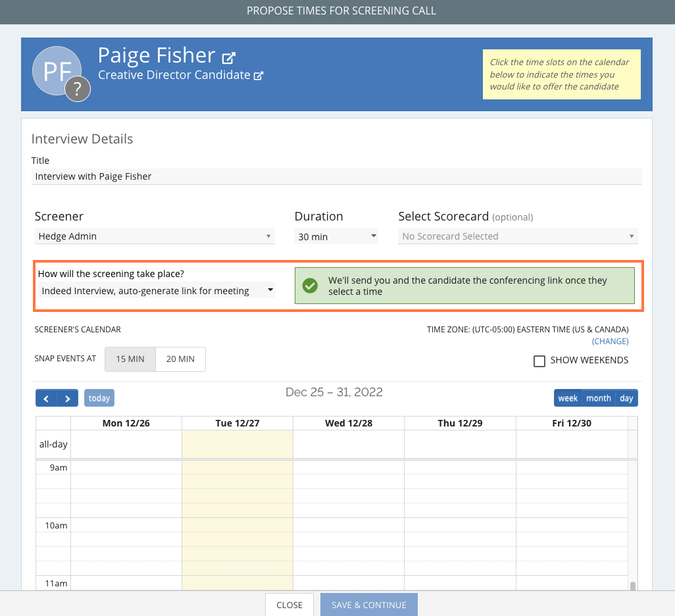
Task: Open the Select Scorecard dropdown
Action: (x=518, y=236)
